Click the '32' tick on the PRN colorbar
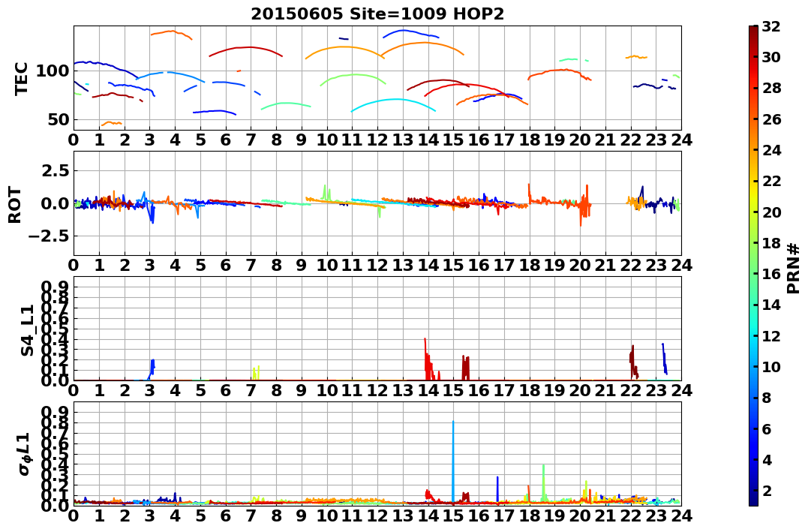The width and height of the screenshot is (808, 532). (x=771, y=26)
